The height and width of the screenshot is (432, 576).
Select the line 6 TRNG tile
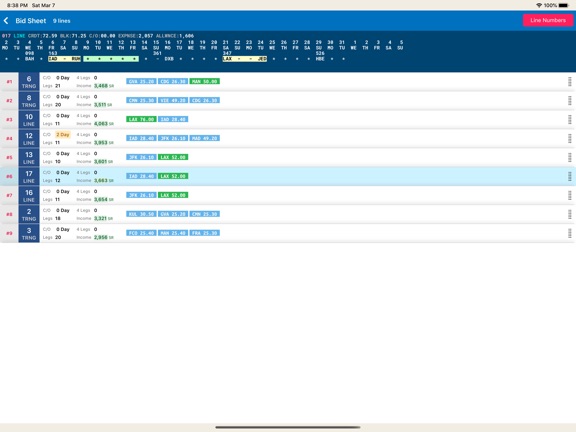pos(29,82)
